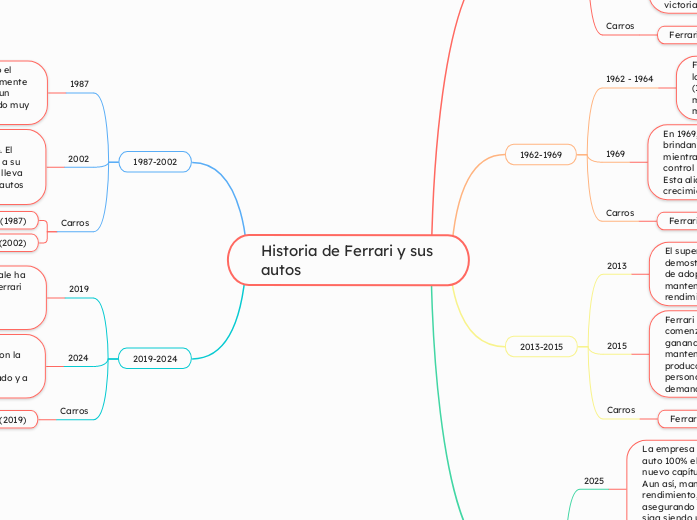This screenshot has width=697, height=520.
Task: Select the description box connected to 2019
Action: [x=23, y=298]
